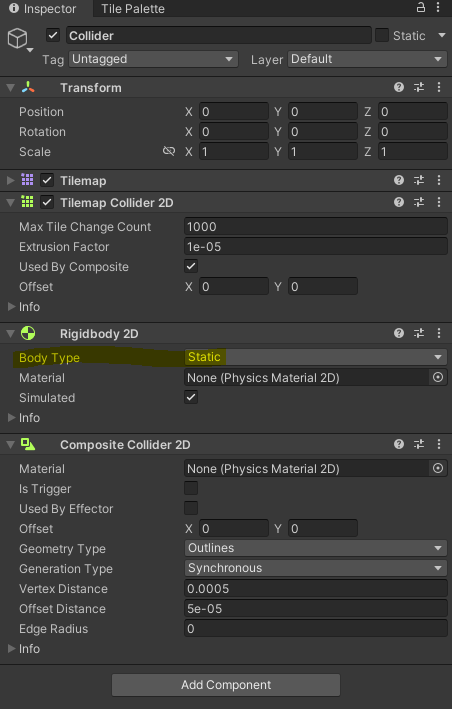The width and height of the screenshot is (452, 709).
Task: Open Composite Collider 2D presets
Action: pyautogui.click(x=419, y=444)
